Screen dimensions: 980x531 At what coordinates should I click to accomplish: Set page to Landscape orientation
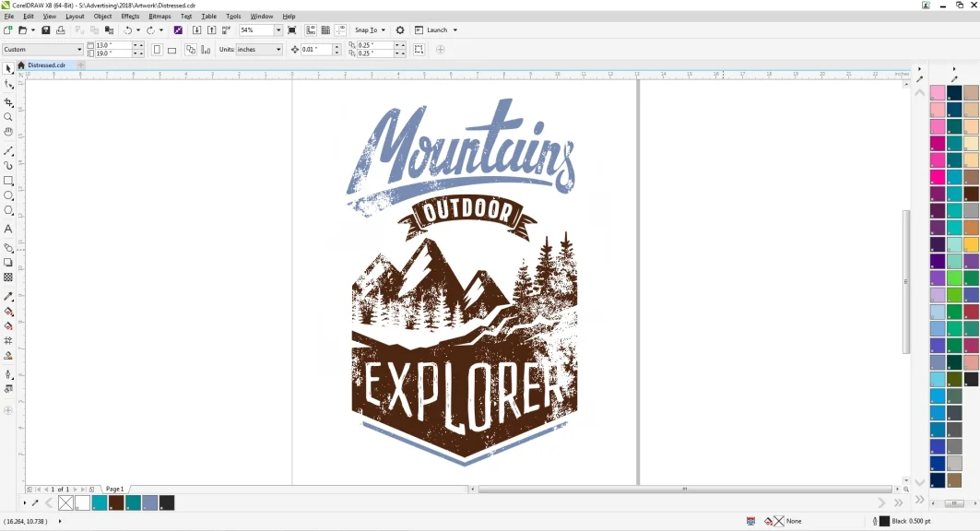point(171,50)
